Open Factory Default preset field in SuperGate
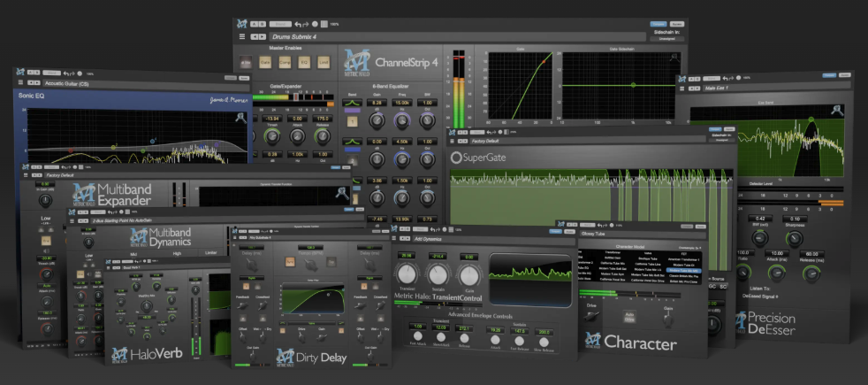Screen dimensions: 868x385 [x=588, y=142]
